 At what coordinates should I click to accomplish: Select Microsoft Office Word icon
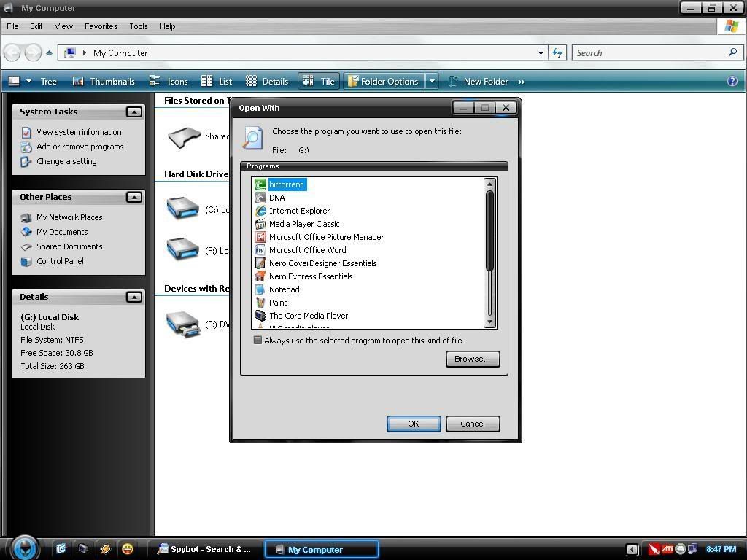(x=260, y=250)
